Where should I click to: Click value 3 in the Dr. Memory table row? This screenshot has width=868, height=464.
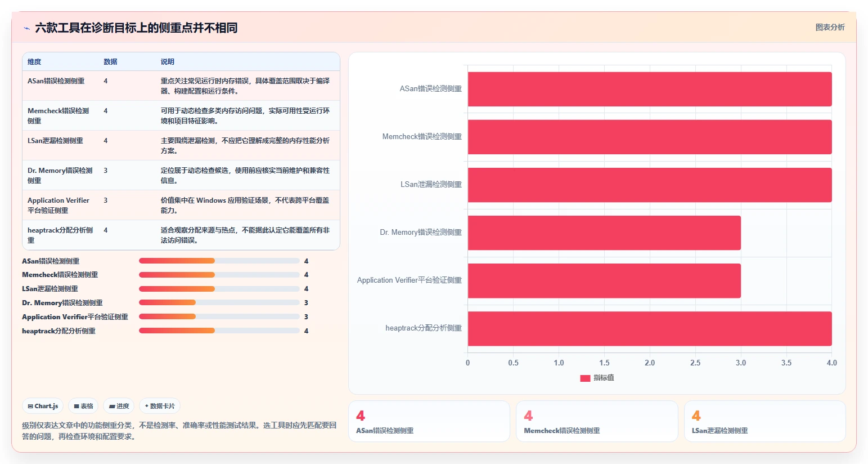(x=106, y=171)
